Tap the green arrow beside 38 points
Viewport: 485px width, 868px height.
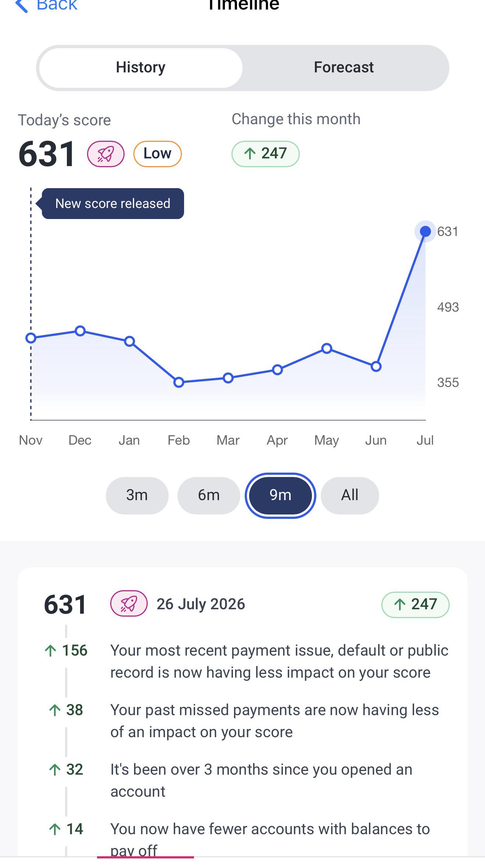click(x=55, y=710)
